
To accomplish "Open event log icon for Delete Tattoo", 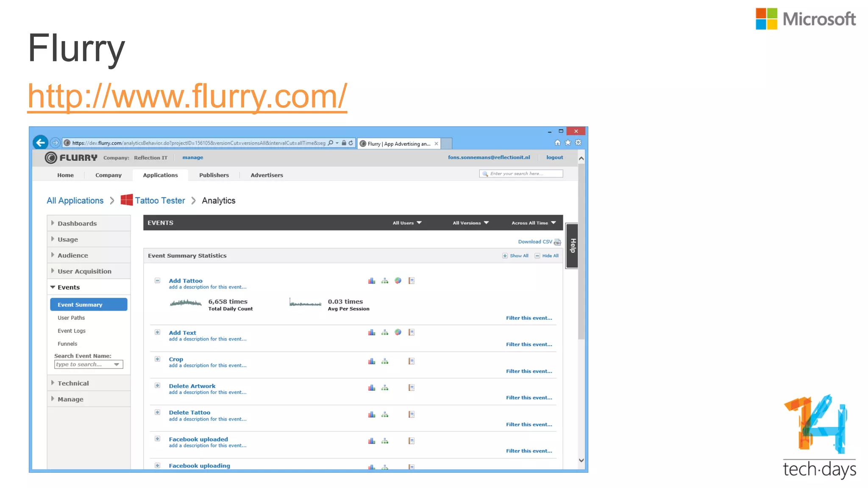I will (411, 414).
